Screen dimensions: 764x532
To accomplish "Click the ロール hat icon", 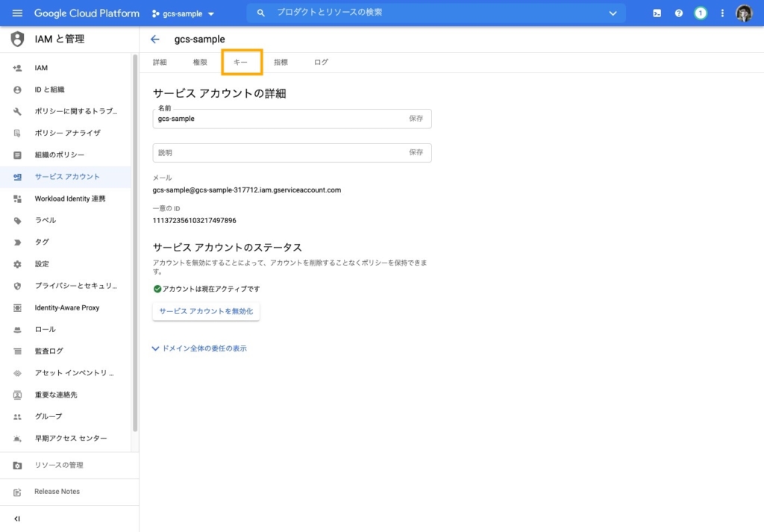I will (17, 329).
